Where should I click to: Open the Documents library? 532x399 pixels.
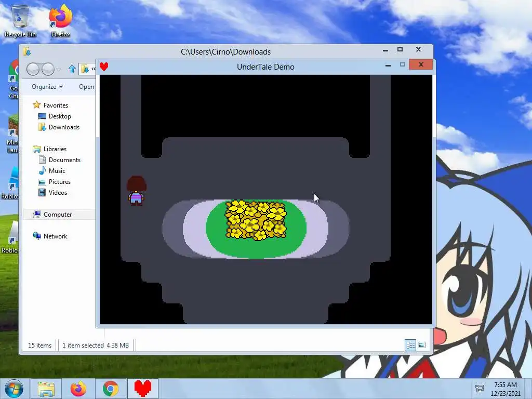[64, 160]
